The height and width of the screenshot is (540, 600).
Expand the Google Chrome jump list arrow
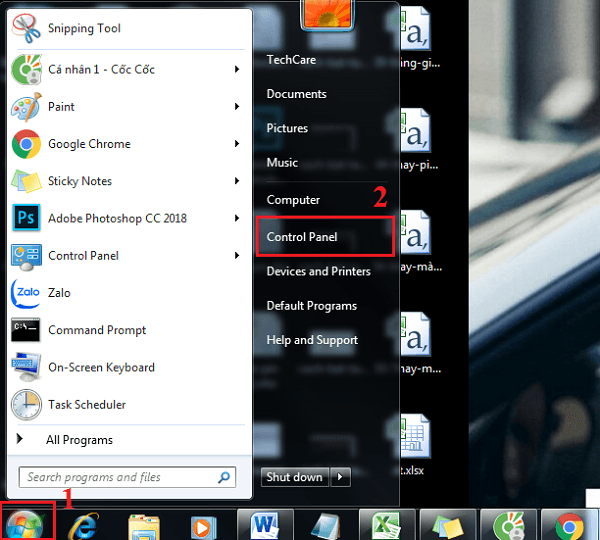point(237,144)
